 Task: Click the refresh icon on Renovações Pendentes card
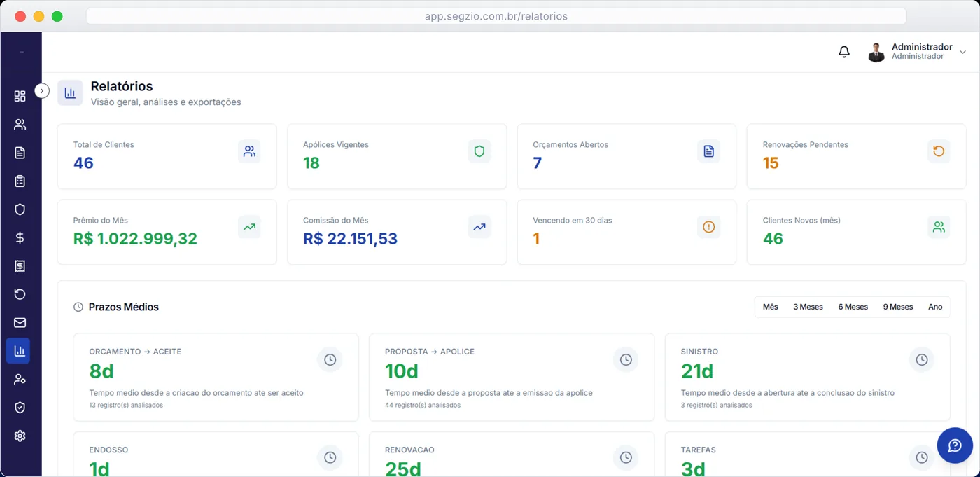[939, 151]
